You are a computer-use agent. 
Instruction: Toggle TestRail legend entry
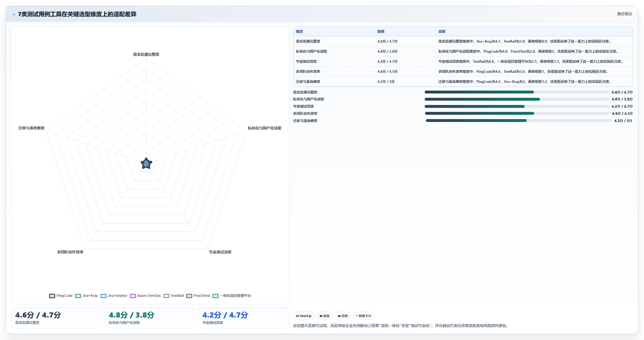coord(174,296)
